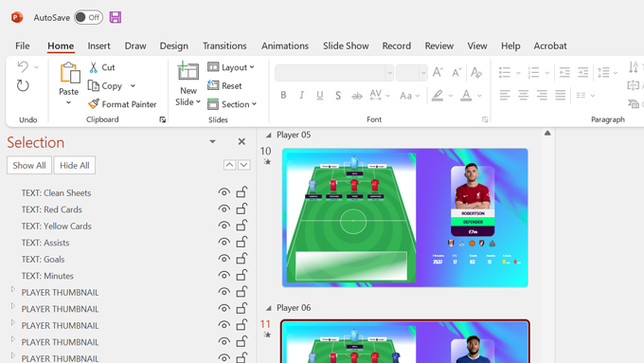Hide the TEXT: Minutes object

(x=224, y=275)
